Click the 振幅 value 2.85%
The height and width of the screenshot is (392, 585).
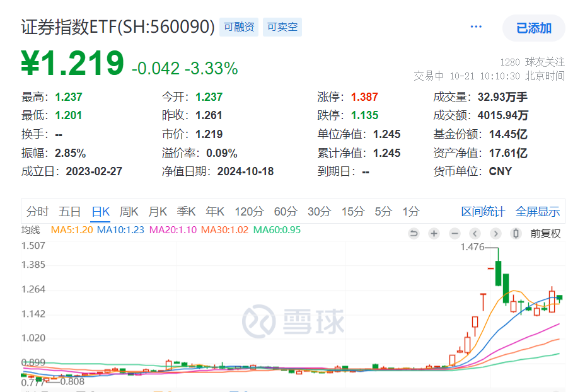tap(70, 153)
